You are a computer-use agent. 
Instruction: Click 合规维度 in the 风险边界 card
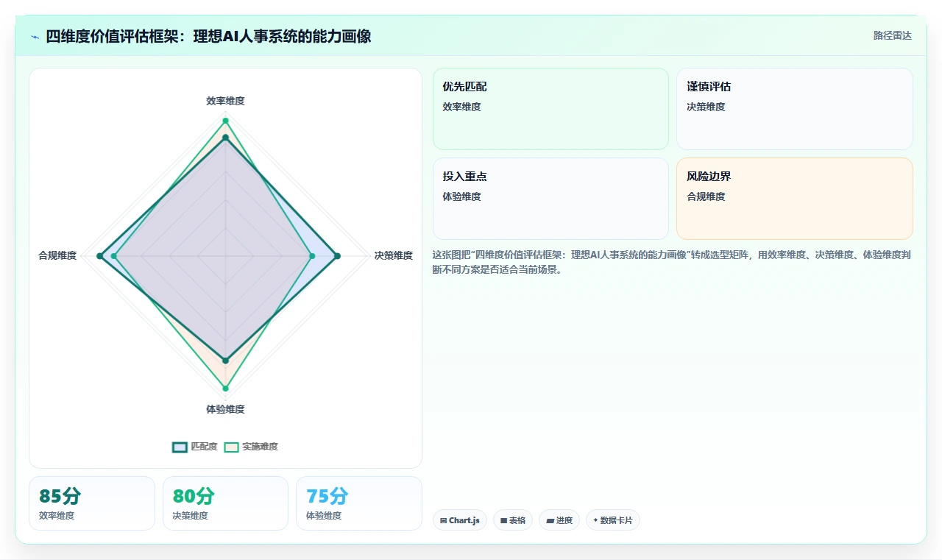pos(706,196)
